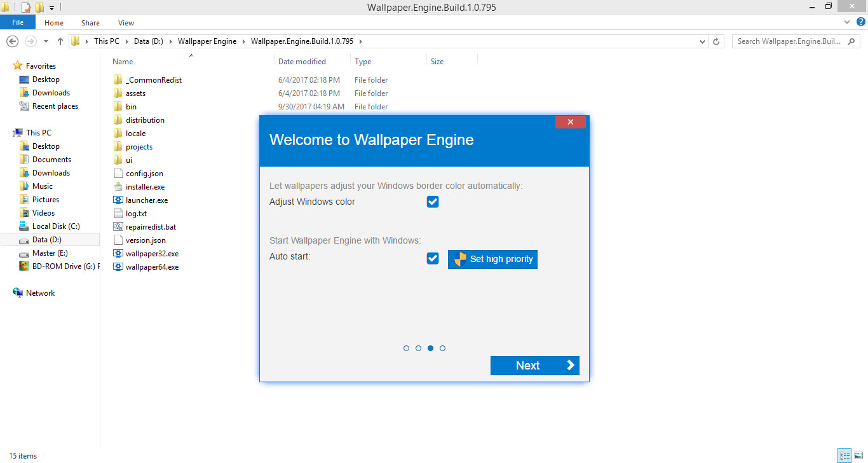Image resolution: width=868 pixels, height=463 pixels.
Task: Select the projects folder icon
Action: 118,147
